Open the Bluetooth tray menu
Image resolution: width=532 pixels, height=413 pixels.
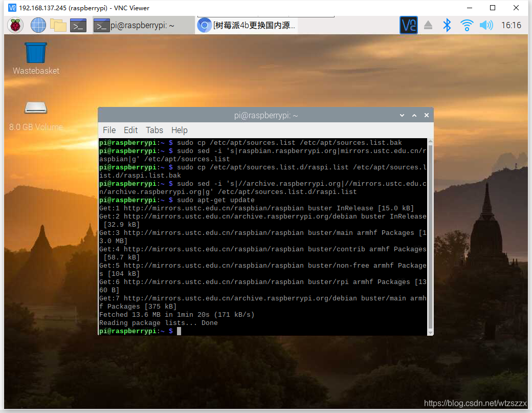(447, 25)
